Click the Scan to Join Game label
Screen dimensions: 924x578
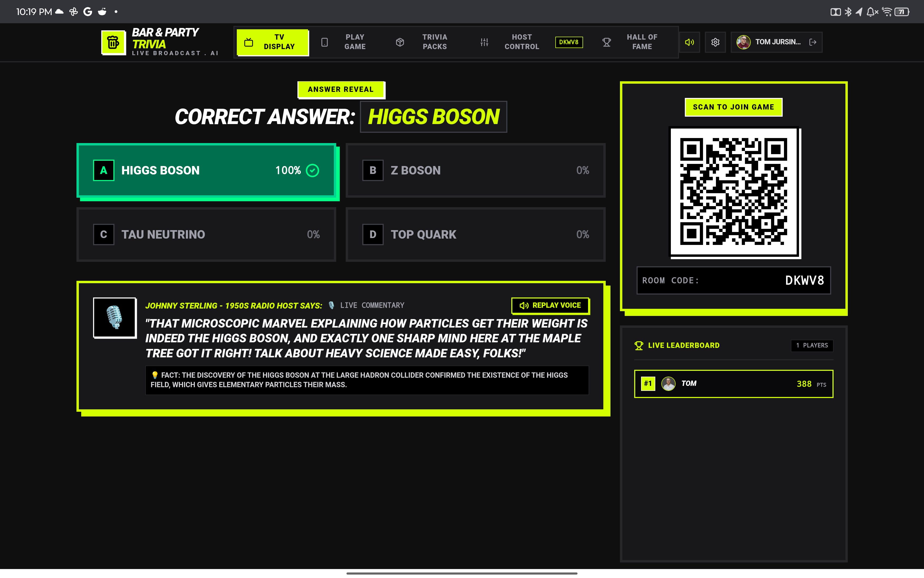pyautogui.click(x=733, y=107)
